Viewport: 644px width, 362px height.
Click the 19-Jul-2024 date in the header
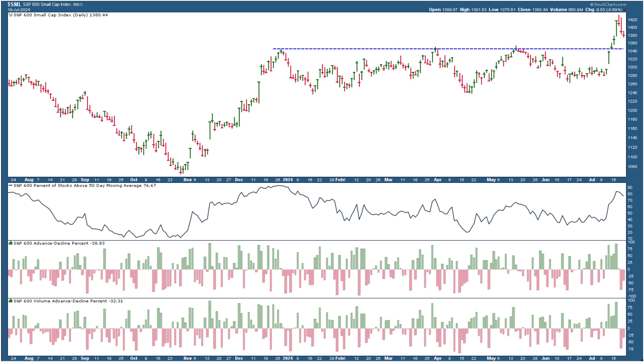point(19,10)
